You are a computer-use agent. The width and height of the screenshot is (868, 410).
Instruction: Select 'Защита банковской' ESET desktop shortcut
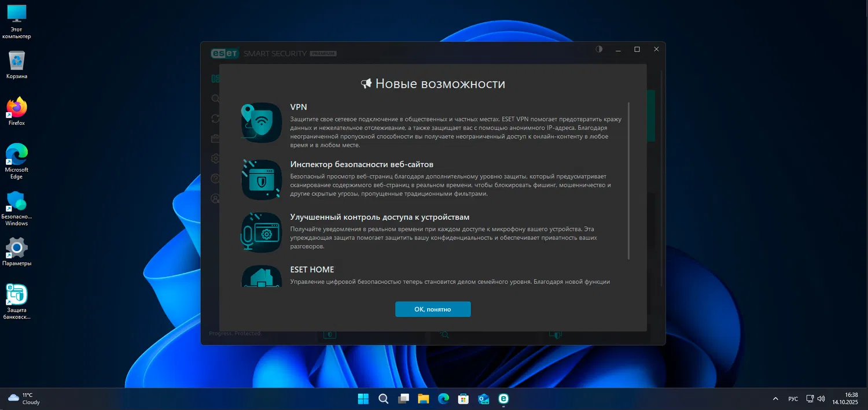coord(17,302)
